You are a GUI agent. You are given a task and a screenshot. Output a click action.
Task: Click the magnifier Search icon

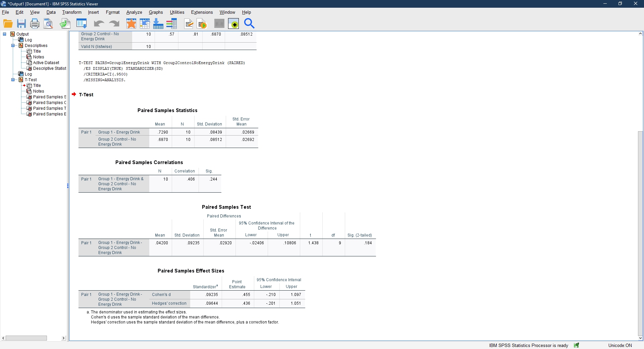(x=249, y=23)
